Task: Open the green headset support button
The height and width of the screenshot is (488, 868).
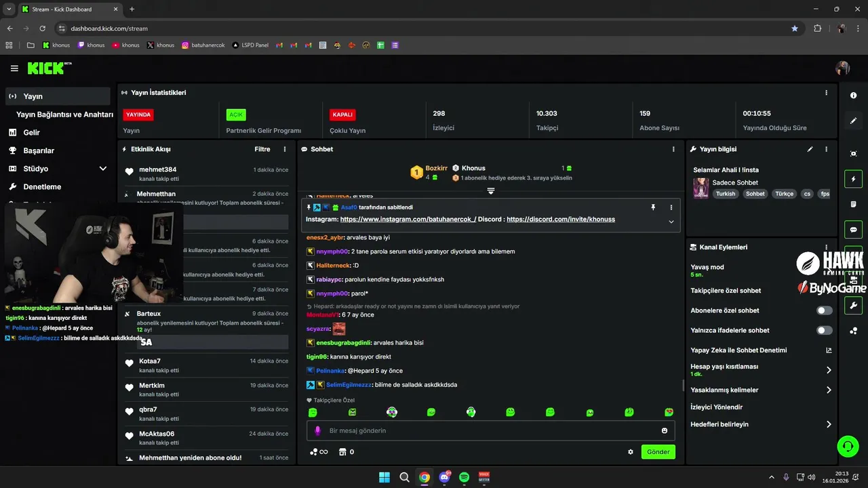Action: (x=848, y=446)
